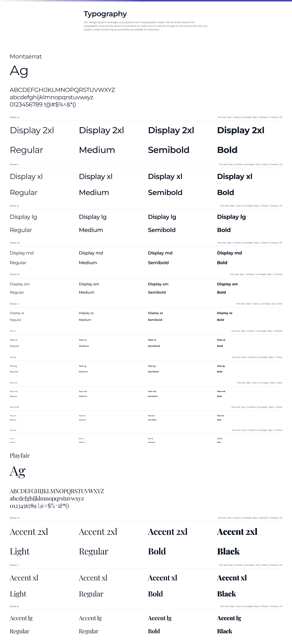292x644 pixels.
Task: Click the Accent xl Bold sample
Action: pyautogui.click(x=162, y=586)
